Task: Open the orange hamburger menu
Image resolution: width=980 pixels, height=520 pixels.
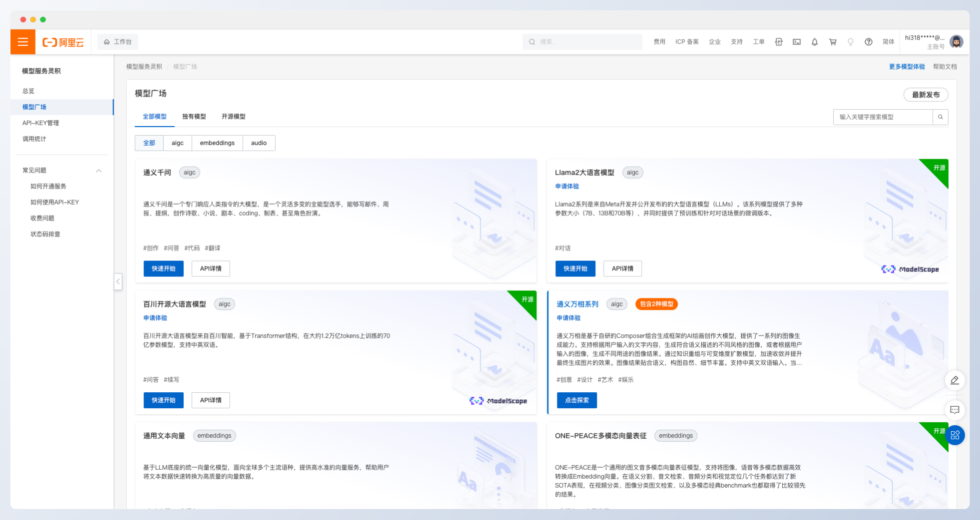Action: [x=23, y=42]
